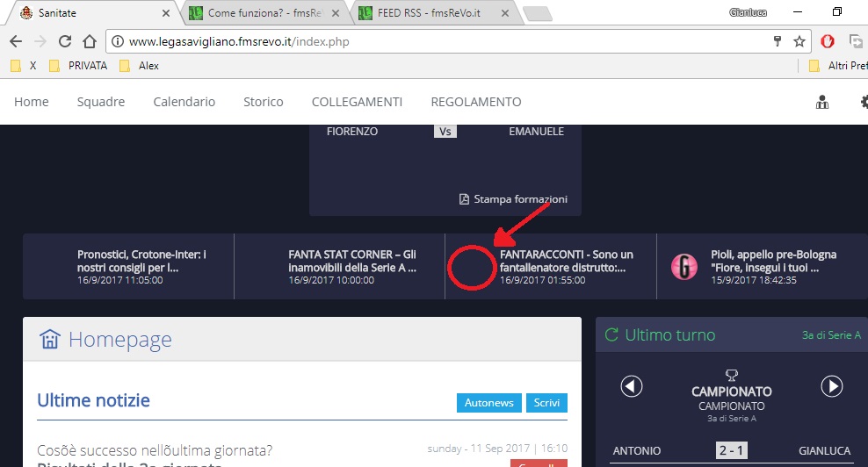
Task: Click the Pioli news avatar thumbnail
Action: tap(684, 266)
